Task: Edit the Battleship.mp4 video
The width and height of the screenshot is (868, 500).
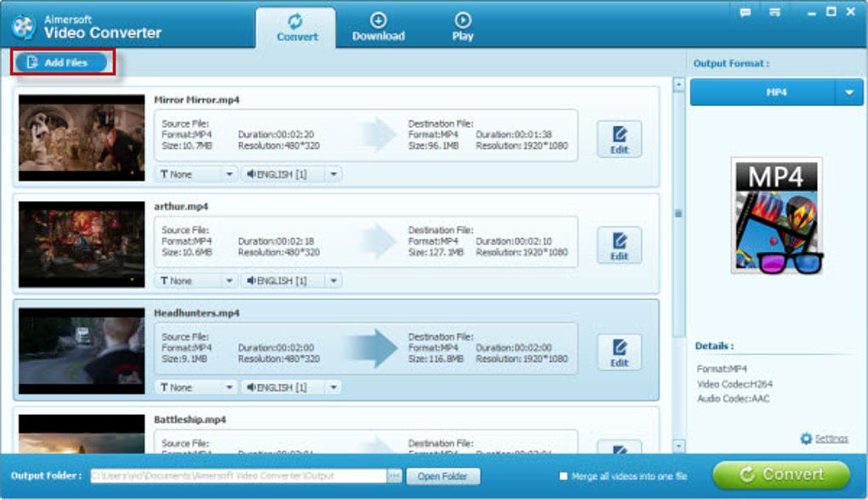Action: pos(619,447)
